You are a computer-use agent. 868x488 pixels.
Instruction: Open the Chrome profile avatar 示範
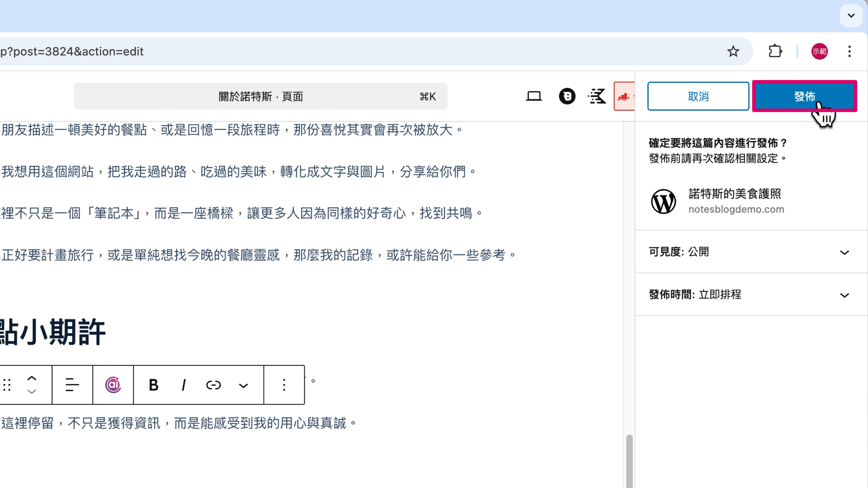(x=819, y=52)
